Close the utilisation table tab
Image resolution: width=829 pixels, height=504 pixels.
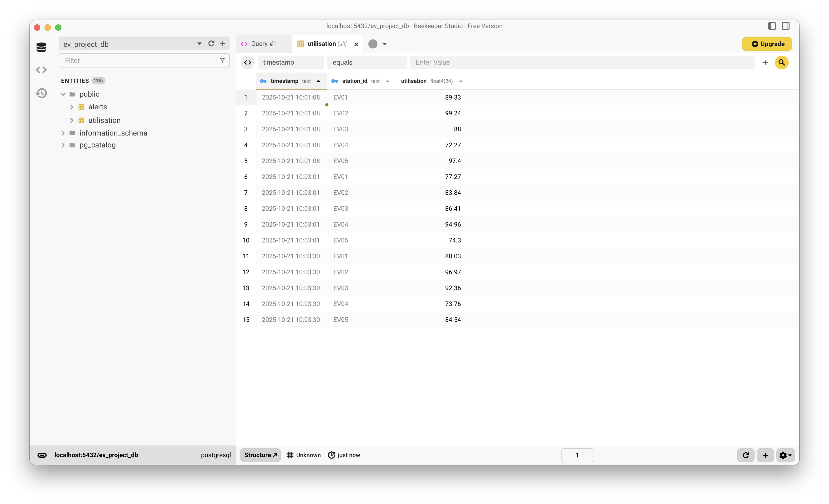click(356, 44)
